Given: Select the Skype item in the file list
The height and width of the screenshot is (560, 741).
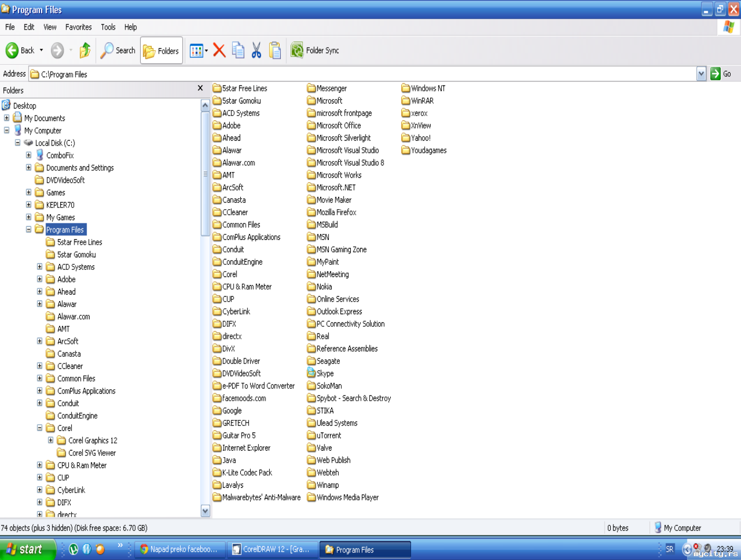Looking at the screenshot, I should (x=320, y=373).
